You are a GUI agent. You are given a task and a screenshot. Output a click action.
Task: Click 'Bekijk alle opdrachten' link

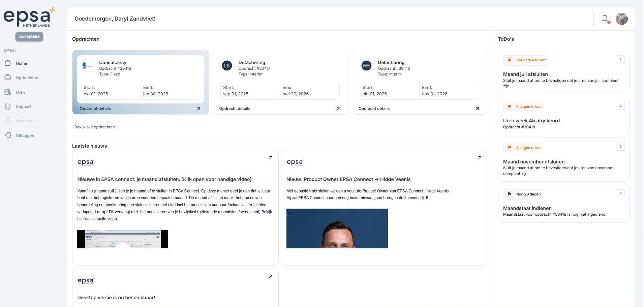tap(95, 127)
